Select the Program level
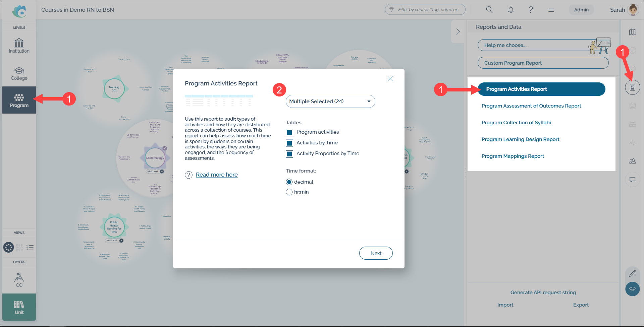The image size is (644, 327). (x=19, y=100)
